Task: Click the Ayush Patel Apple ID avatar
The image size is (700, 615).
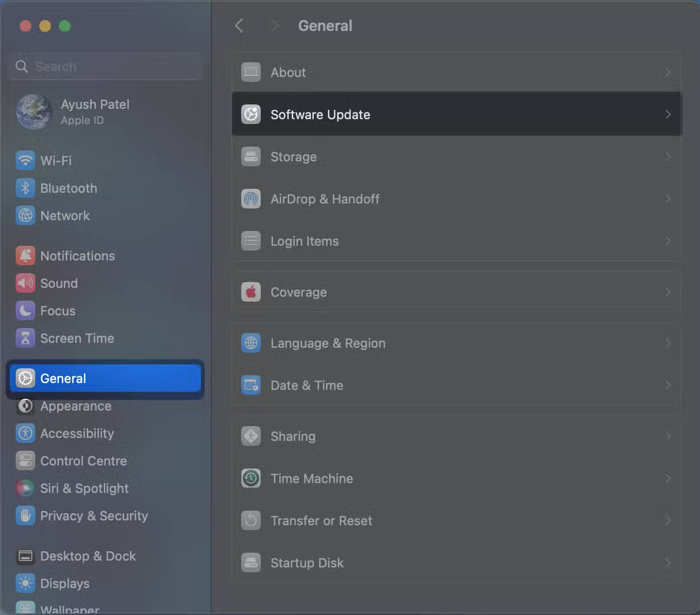Action: tap(33, 112)
